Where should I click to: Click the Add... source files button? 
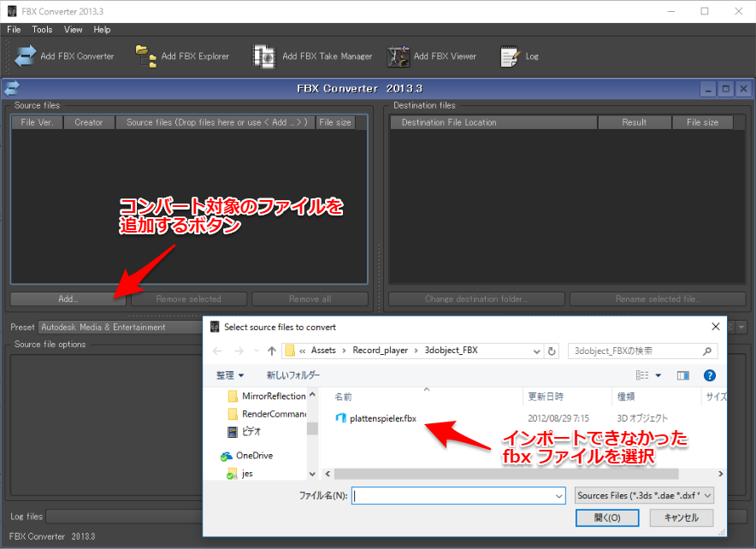(x=68, y=298)
